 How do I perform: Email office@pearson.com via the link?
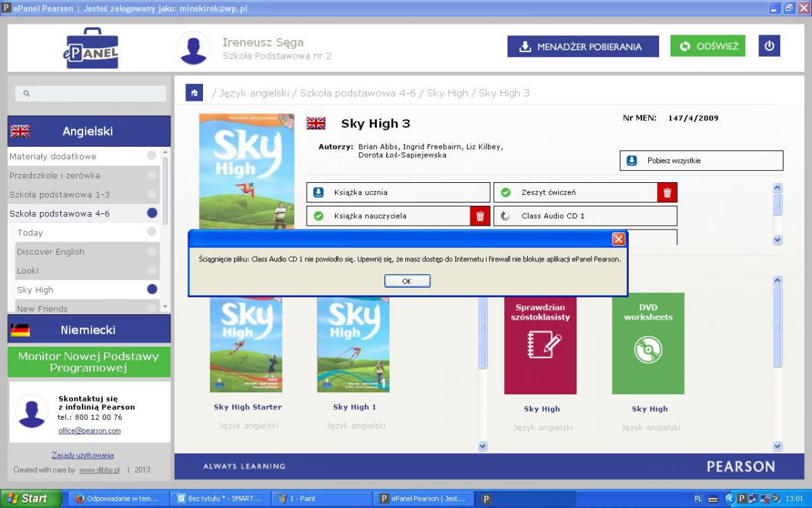pos(89,431)
